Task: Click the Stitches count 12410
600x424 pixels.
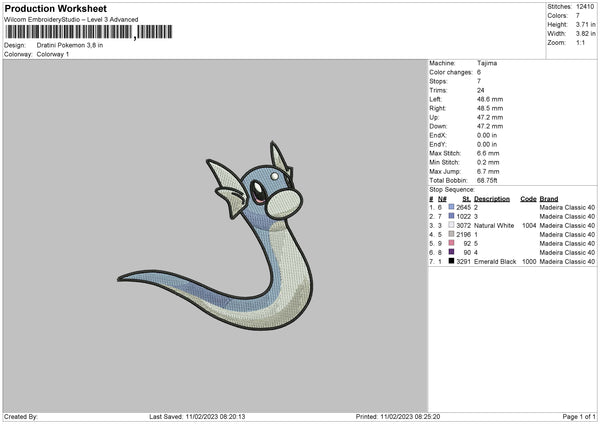Action: [x=585, y=7]
